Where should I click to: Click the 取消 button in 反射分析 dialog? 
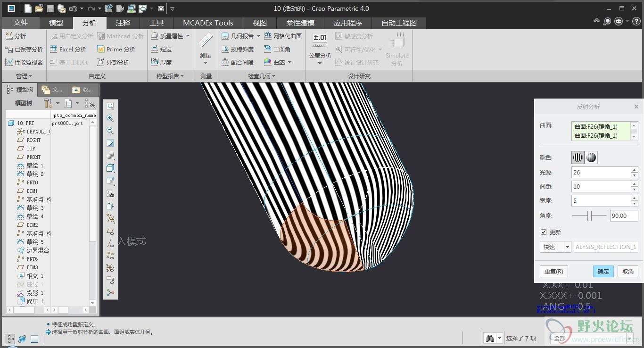click(x=628, y=271)
